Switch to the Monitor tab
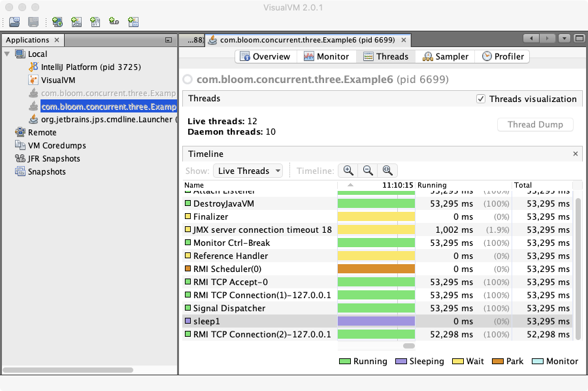 coord(326,57)
